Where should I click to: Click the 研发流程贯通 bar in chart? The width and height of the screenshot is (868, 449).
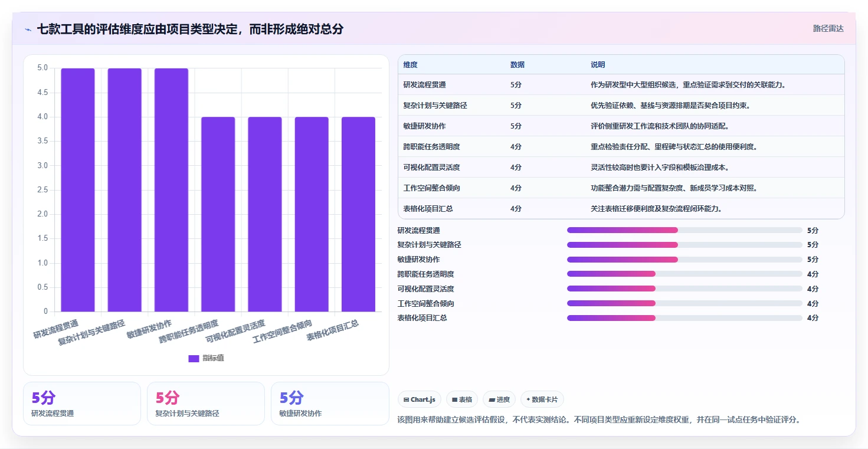coord(78,190)
